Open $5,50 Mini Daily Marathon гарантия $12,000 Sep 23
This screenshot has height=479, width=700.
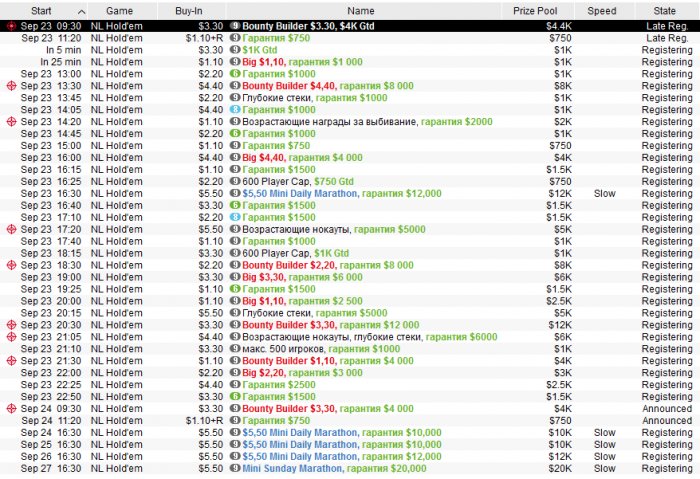(350, 193)
